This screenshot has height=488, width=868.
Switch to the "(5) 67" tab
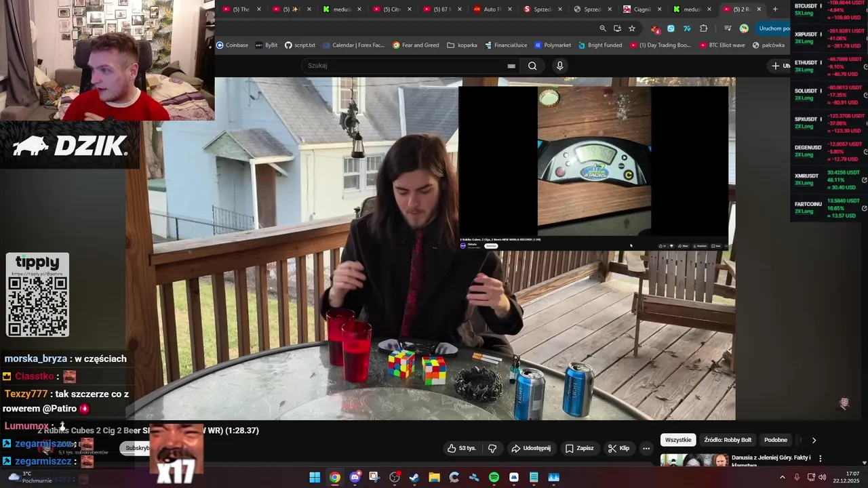pyautogui.click(x=442, y=9)
